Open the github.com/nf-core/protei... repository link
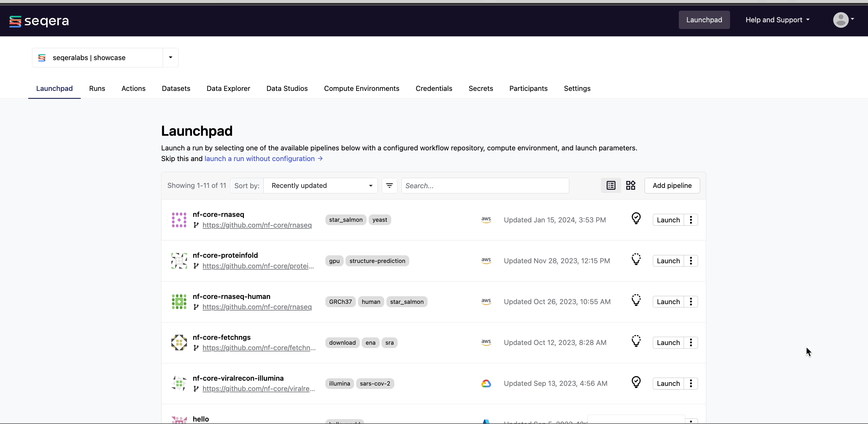 tap(258, 266)
